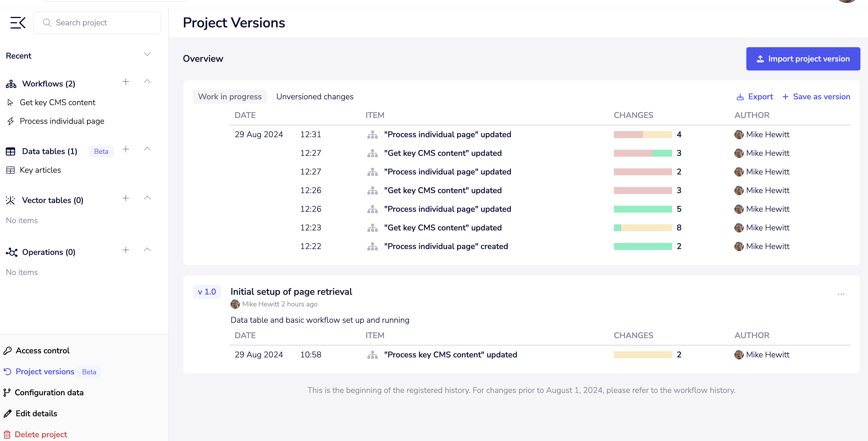This screenshot has height=441, width=868.
Task: Click the changes bar for the 12:23 update
Action: [x=644, y=227]
